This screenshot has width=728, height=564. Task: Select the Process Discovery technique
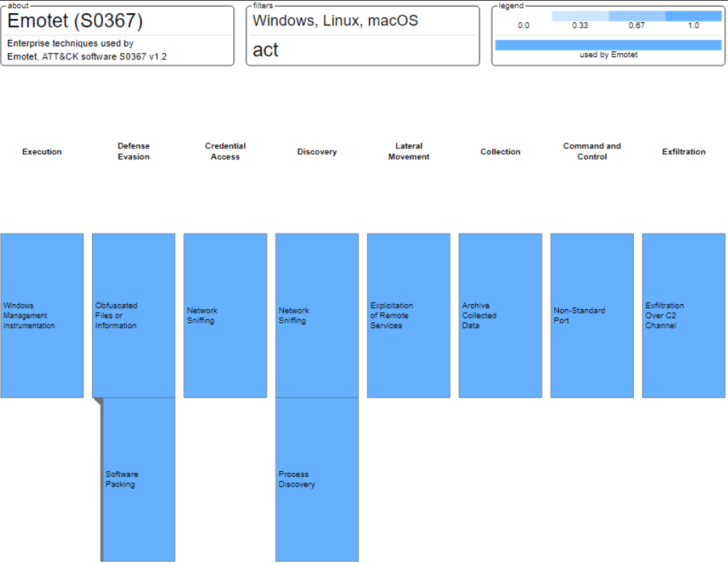point(317,479)
